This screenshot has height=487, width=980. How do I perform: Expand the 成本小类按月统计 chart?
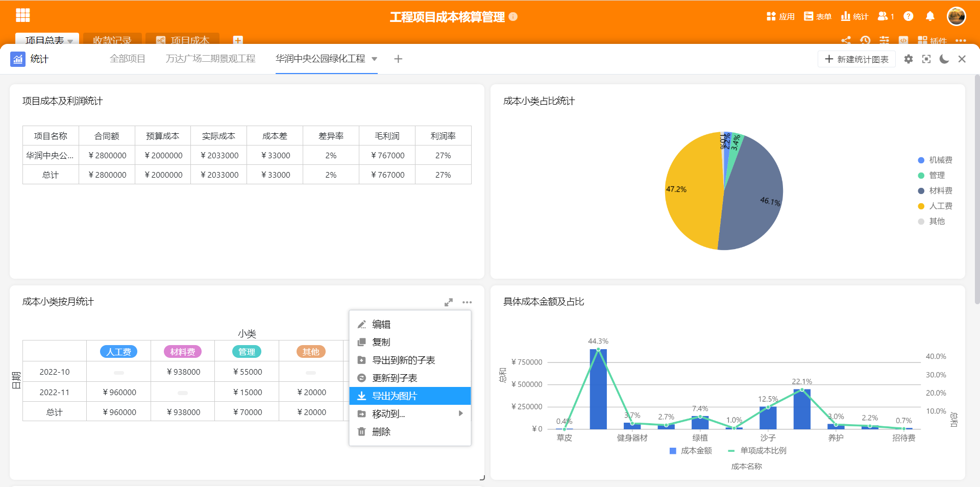coord(449,302)
